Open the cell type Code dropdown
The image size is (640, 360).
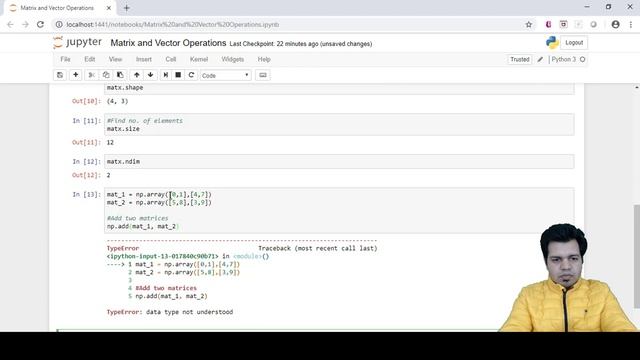click(x=225, y=76)
